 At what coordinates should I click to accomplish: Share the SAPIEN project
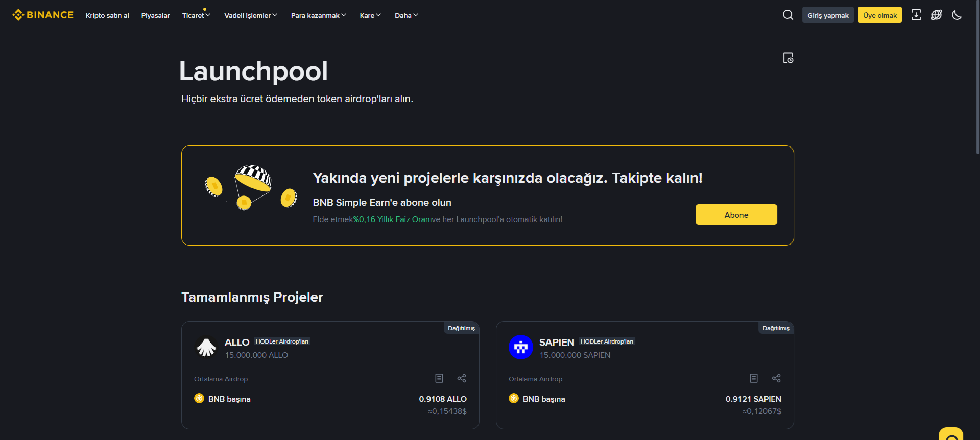coord(776,378)
